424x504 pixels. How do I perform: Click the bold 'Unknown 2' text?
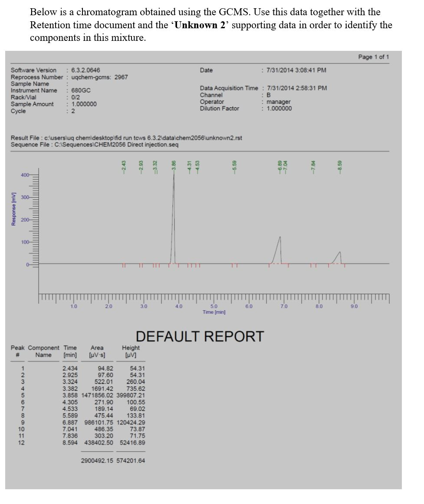(200, 25)
